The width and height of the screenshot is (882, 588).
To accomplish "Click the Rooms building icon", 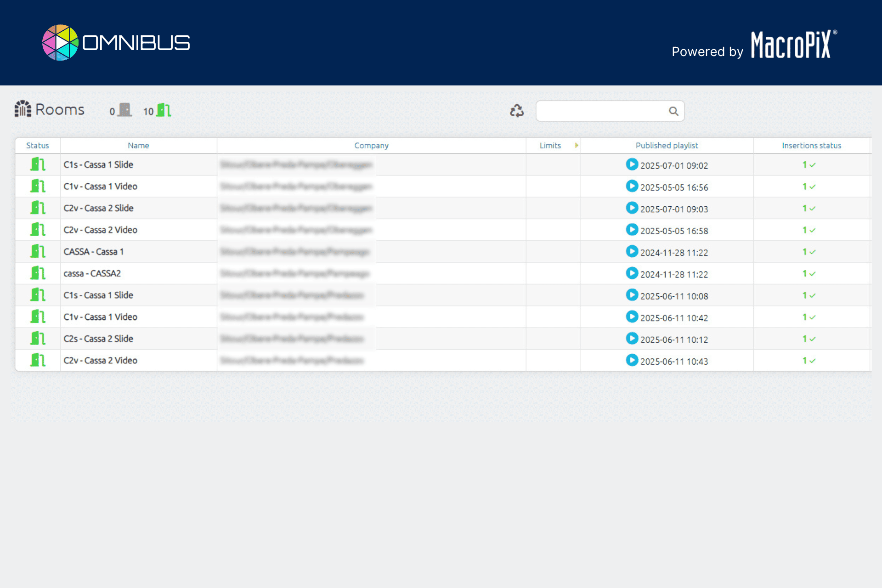I will (x=23, y=109).
